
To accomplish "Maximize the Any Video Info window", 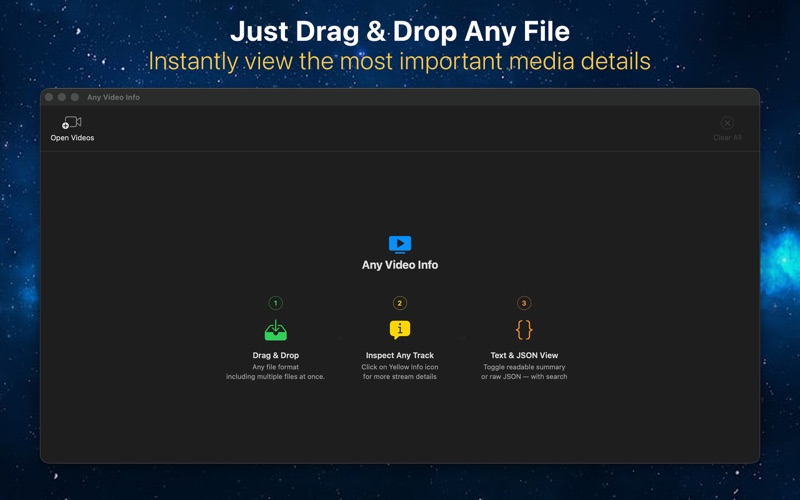I will 74,97.
